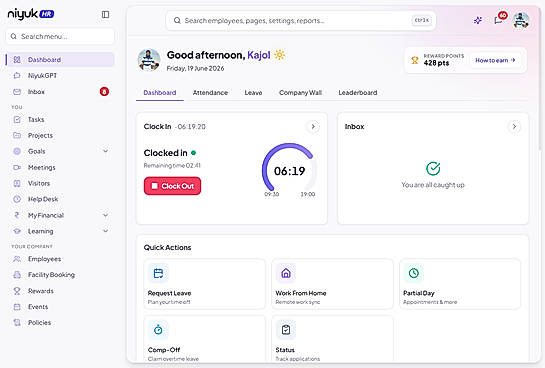
Task: Open Dashboard in the sidebar
Action: tap(60, 59)
